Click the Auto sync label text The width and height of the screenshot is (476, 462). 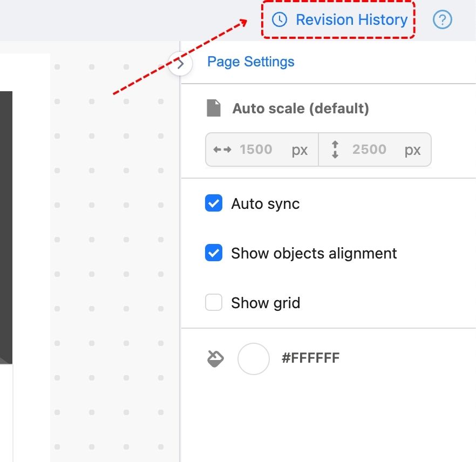pyautogui.click(x=265, y=204)
